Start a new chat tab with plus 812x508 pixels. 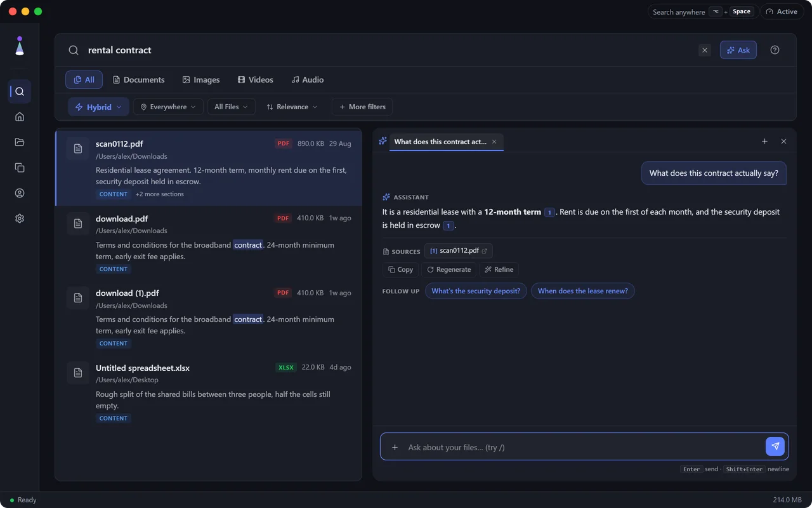tap(764, 142)
